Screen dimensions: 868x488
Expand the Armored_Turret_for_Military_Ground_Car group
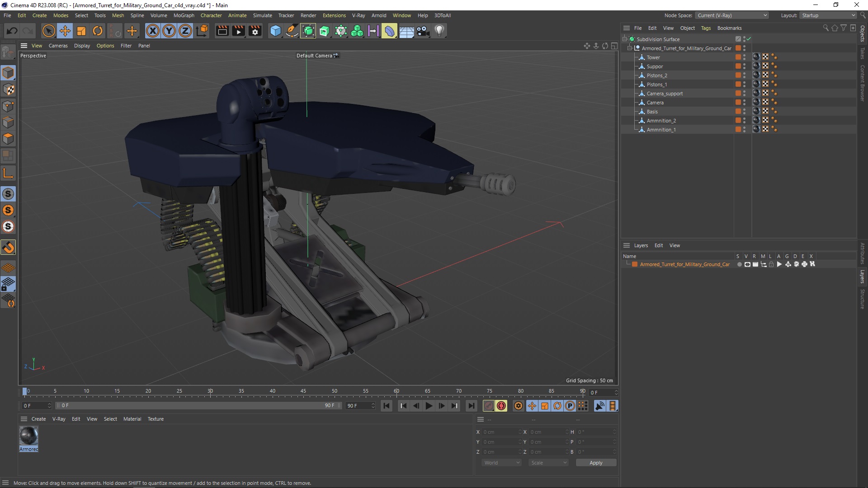coord(630,47)
